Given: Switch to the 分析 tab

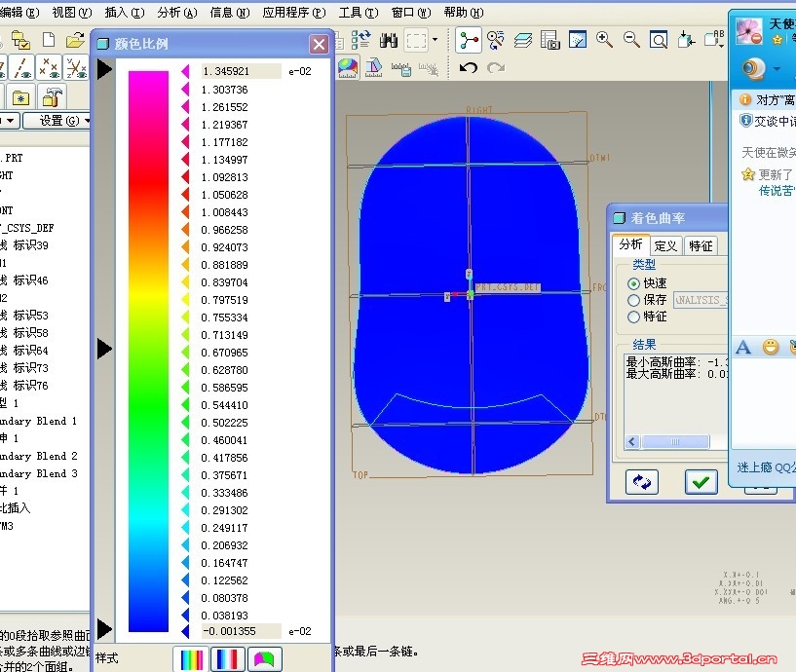Looking at the screenshot, I should (x=630, y=244).
